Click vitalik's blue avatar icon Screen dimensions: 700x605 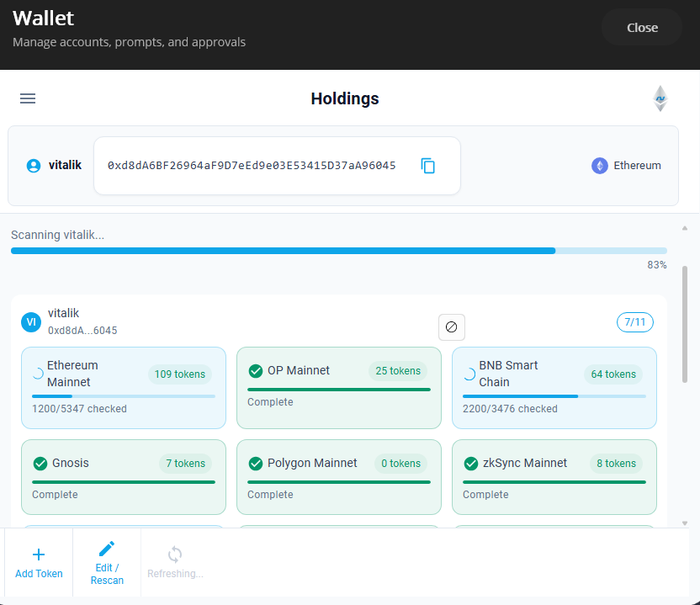[x=33, y=165]
